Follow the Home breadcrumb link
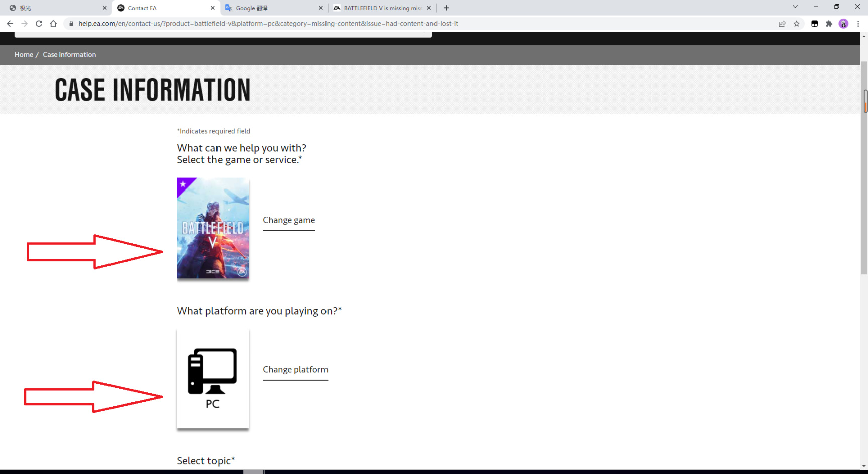Image resolution: width=868 pixels, height=474 pixels. (x=24, y=55)
